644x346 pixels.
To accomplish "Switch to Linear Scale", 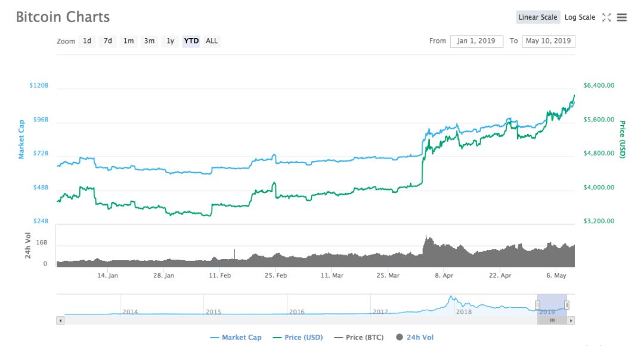I will click(x=538, y=17).
